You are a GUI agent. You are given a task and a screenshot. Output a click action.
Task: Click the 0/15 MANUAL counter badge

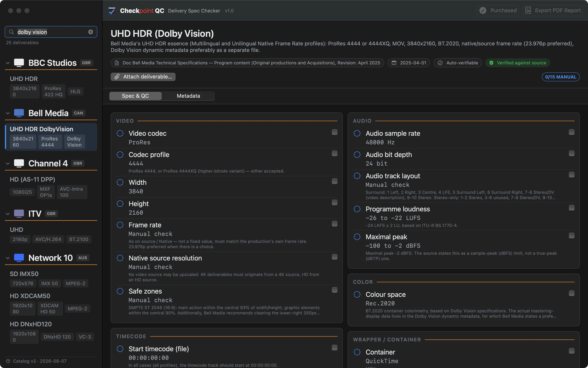[561, 77]
